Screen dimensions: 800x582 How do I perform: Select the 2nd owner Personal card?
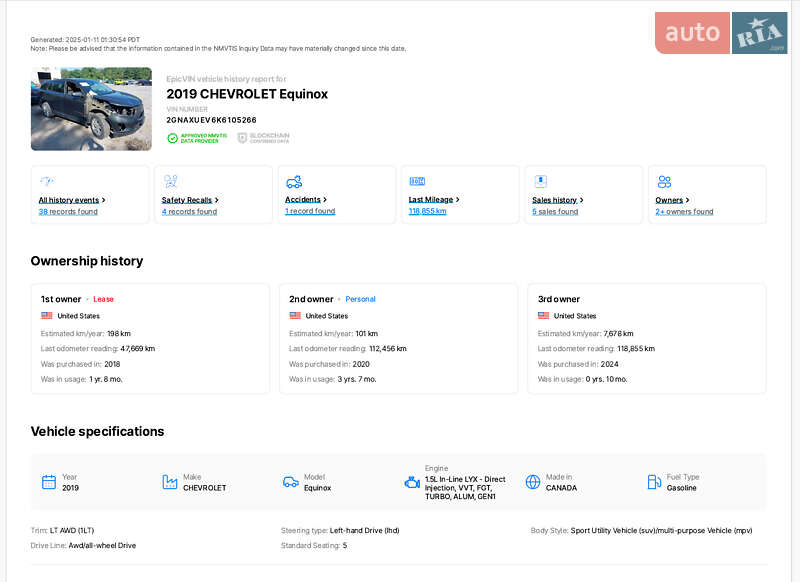click(x=398, y=338)
